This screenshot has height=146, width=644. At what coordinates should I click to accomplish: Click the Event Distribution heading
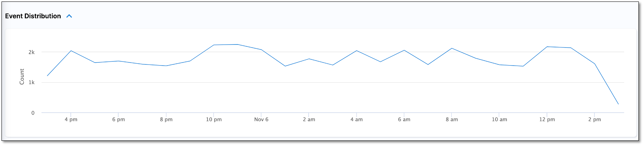click(33, 16)
